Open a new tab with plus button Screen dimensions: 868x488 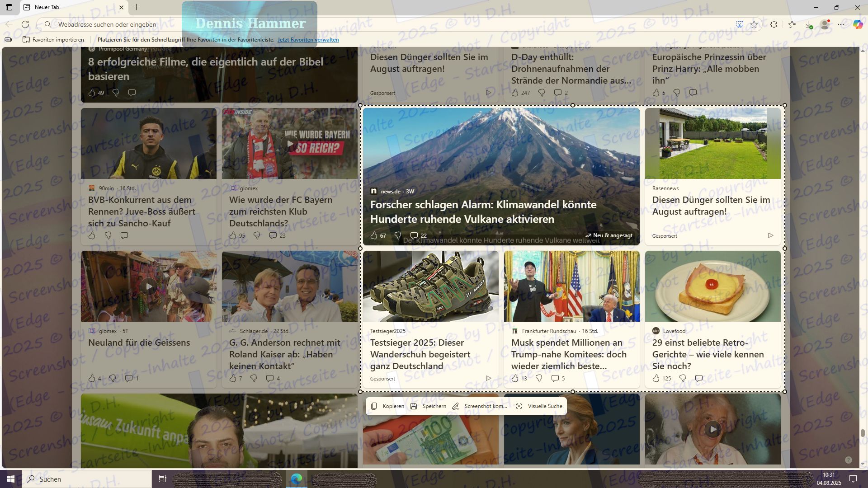coord(136,7)
